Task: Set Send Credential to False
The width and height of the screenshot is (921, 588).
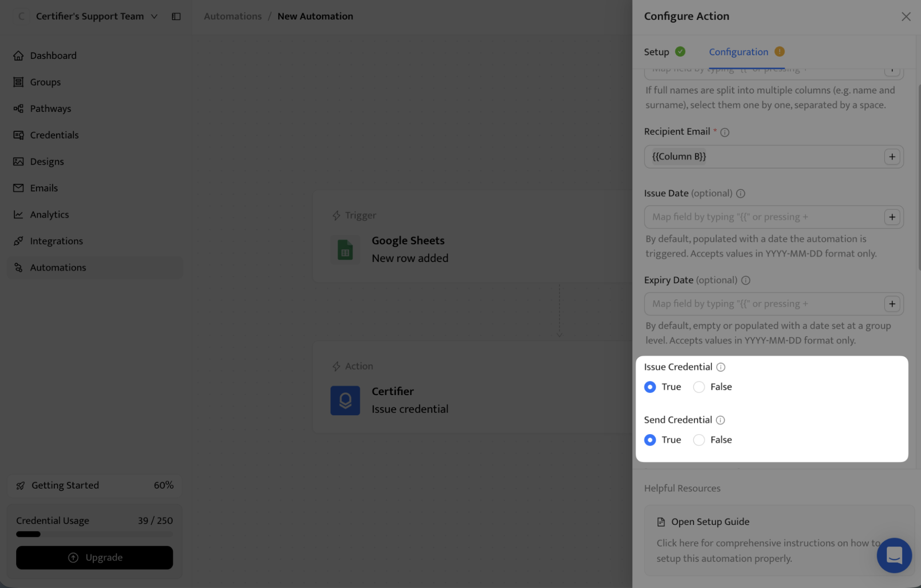Action: [x=699, y=440]
